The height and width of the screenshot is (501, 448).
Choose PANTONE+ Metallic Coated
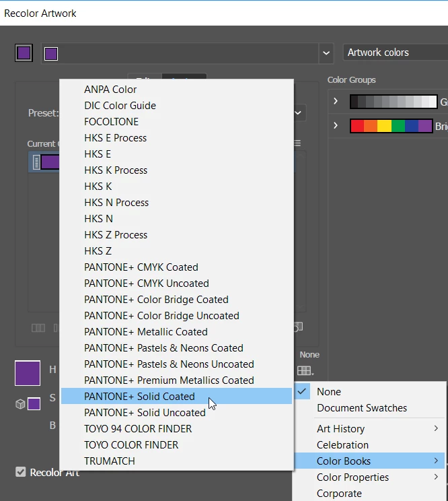point(176,332)
